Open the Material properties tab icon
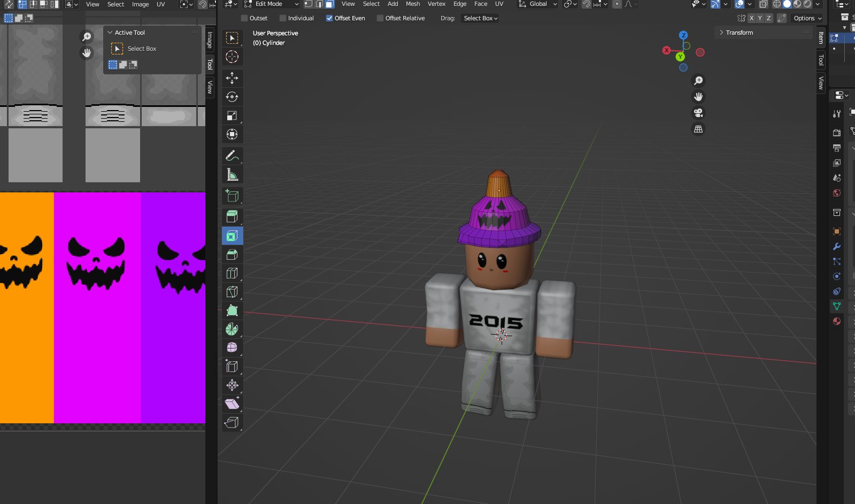This screenshot has height=504, width=855. 837,321
